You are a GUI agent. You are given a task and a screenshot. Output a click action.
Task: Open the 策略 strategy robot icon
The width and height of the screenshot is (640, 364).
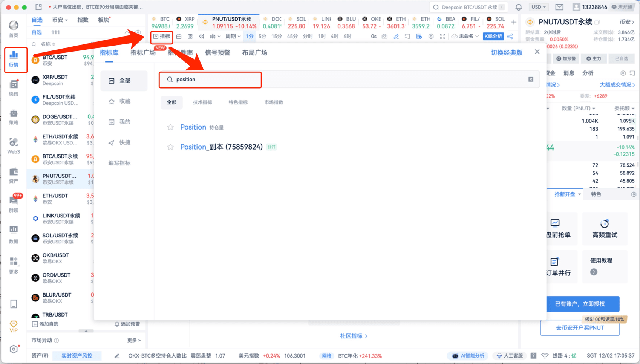tap(14, 117)
